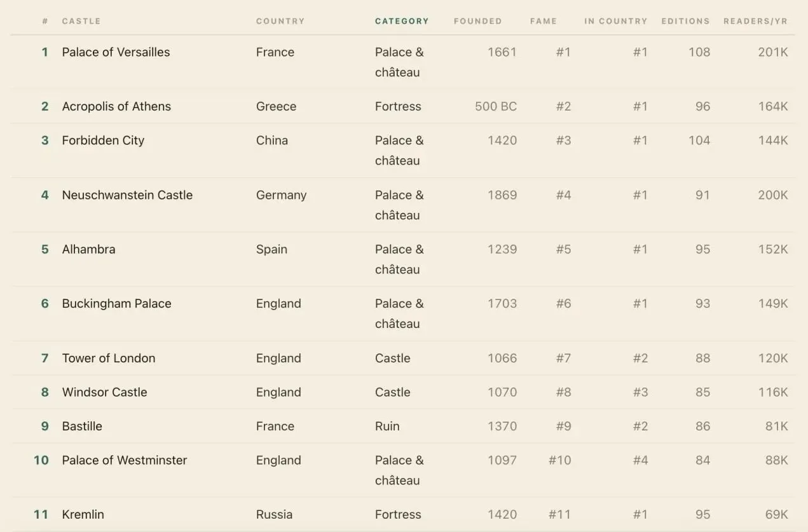Click the #3 in-country rank for Windsor

coord(640,392)
